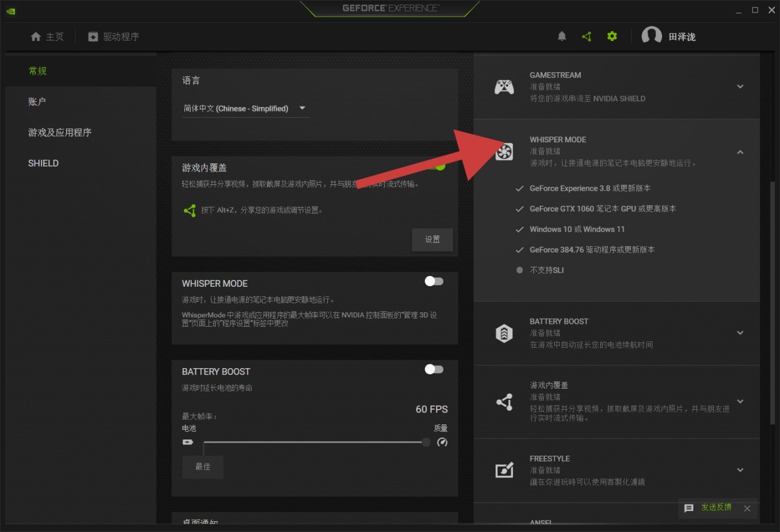
Task: Click the 设置 button for in-game overlay
Action: pyautogui.click(x=432, y=240)
